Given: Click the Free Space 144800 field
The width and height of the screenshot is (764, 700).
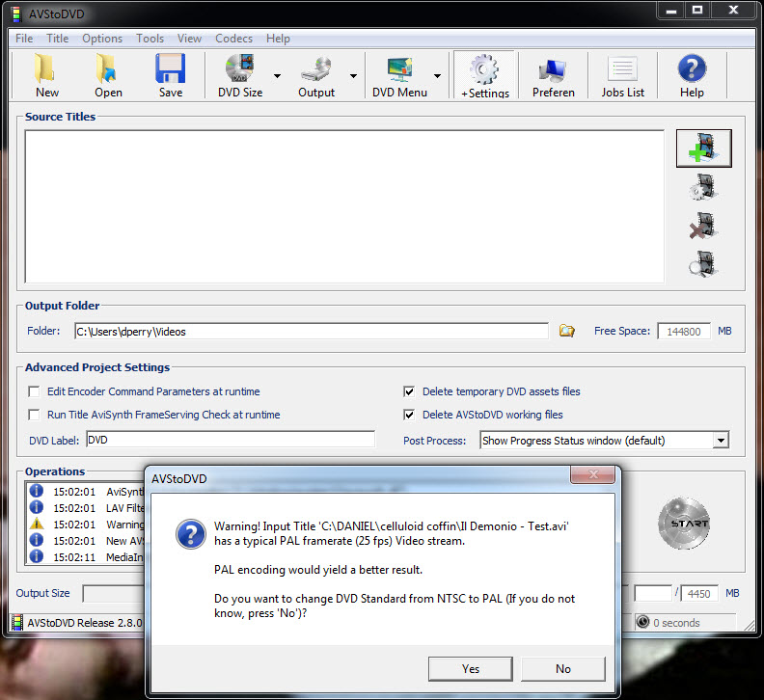Looking at the screenshot, I should tap(684, 332).
